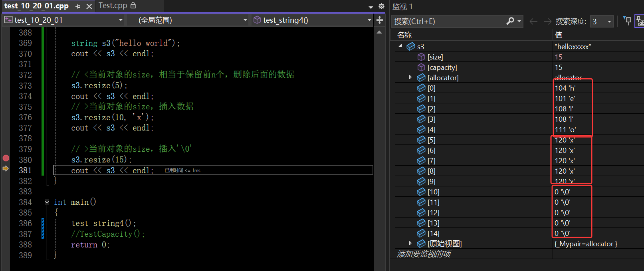This screenshot has width=644, height=271.
Task: Select the [14] element row
Action: [519, 233]
